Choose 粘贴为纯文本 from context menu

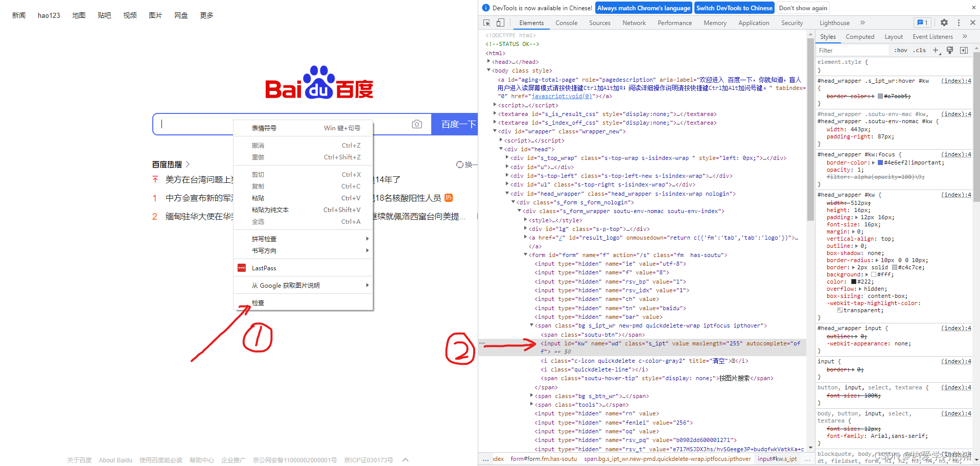click(x=304, y=210)
